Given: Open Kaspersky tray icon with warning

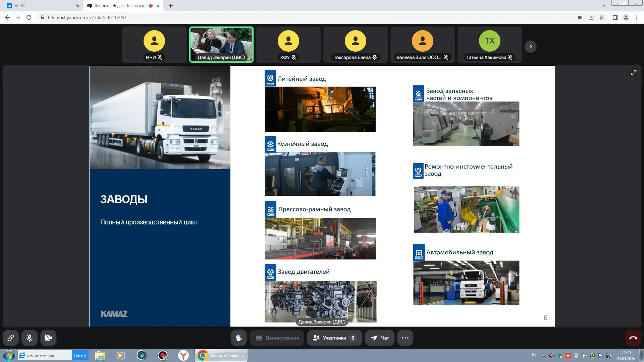Looking at the screenshot, I should [x=560, y=356].
